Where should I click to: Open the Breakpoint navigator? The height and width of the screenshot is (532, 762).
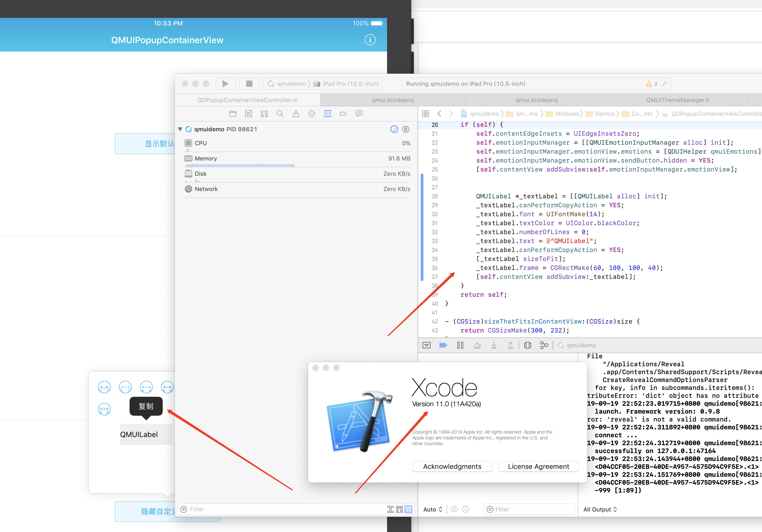click(x=343, y=113)
